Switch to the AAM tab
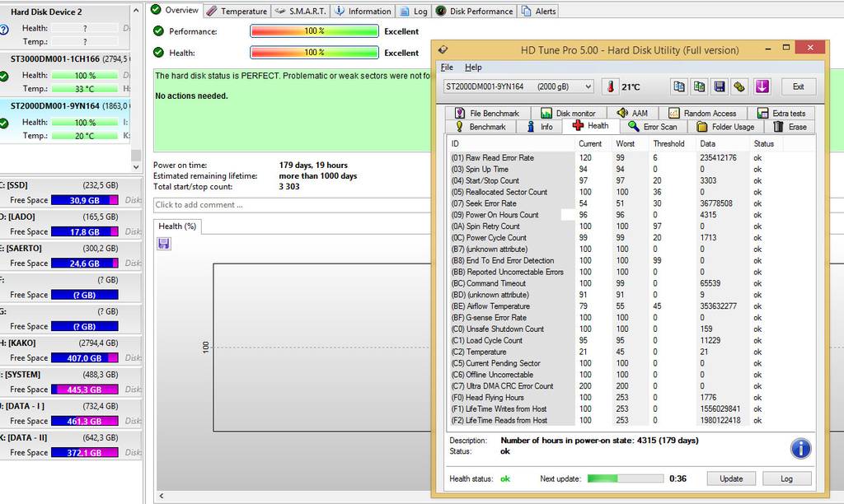 point(632,113)
